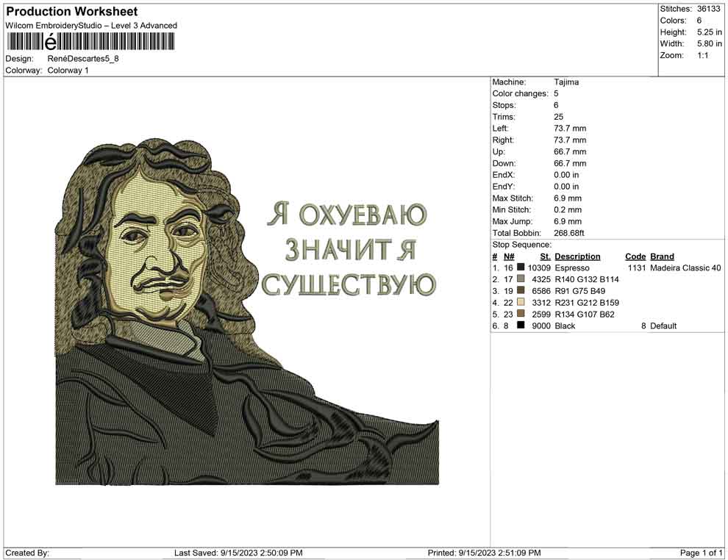Image resolution: width=728 pixels, height=560 pixels.
Task: Click the 'Page 1 of 1' footer text
Action: coord(701,553)
